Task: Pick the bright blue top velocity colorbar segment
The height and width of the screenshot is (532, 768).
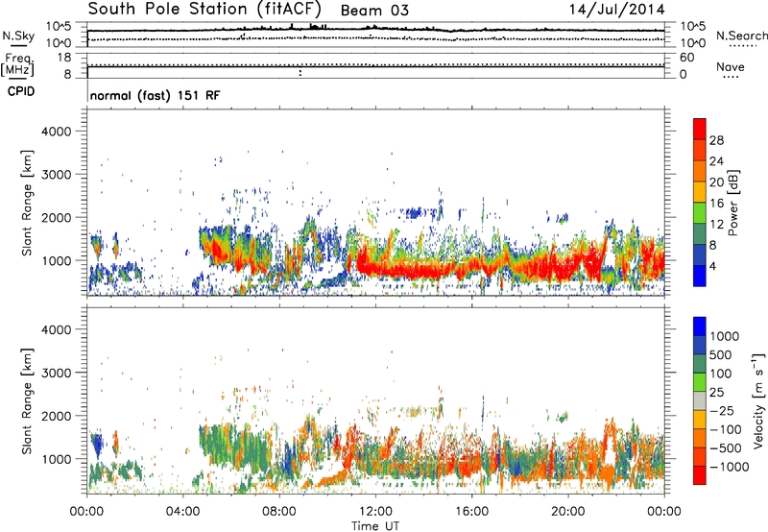Action: point(700,326)
